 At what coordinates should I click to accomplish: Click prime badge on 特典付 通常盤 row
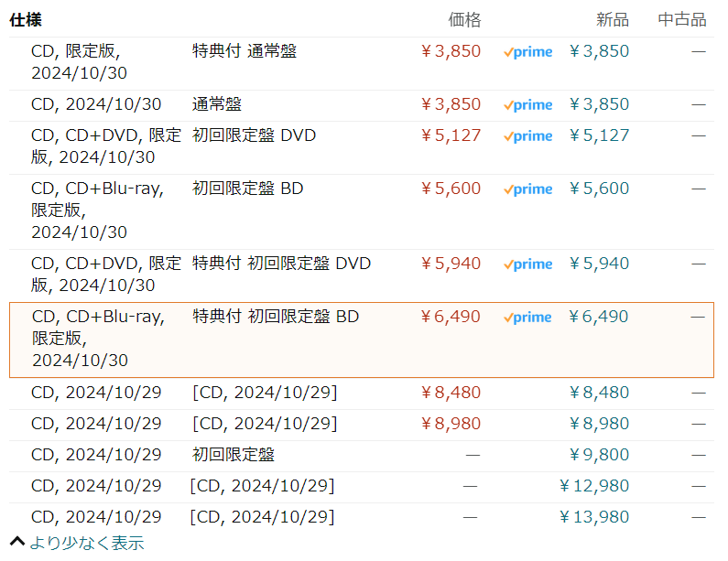click(527, 52)
